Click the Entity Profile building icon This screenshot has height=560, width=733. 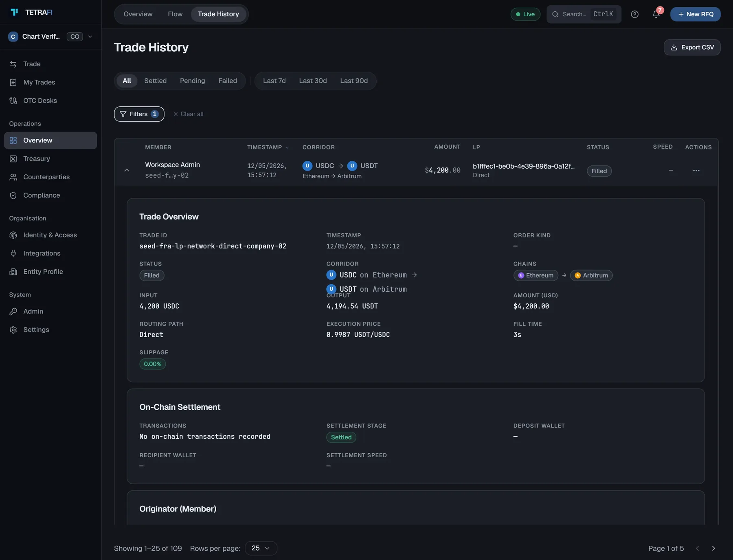click(13, 272)
